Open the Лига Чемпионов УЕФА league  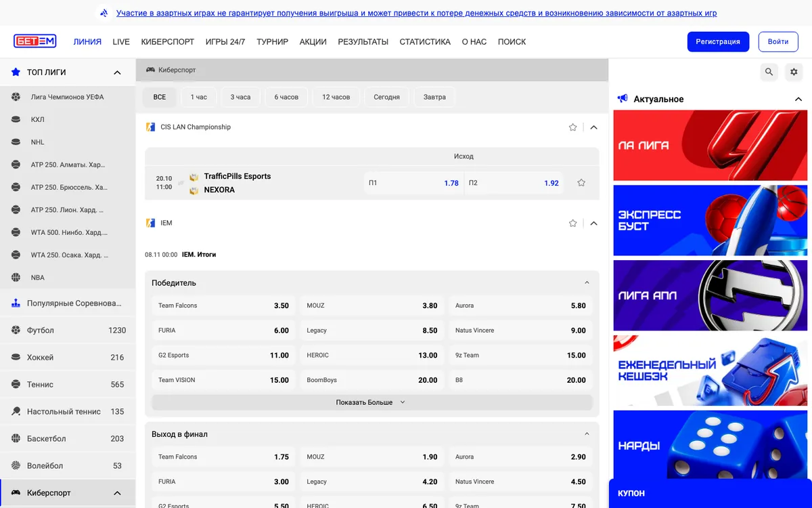68,97
